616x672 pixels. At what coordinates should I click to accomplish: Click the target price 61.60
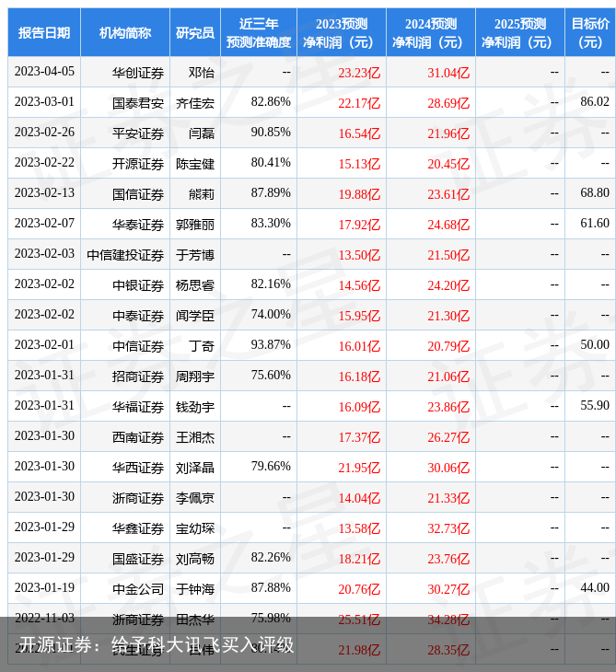(x=595, y=224)
